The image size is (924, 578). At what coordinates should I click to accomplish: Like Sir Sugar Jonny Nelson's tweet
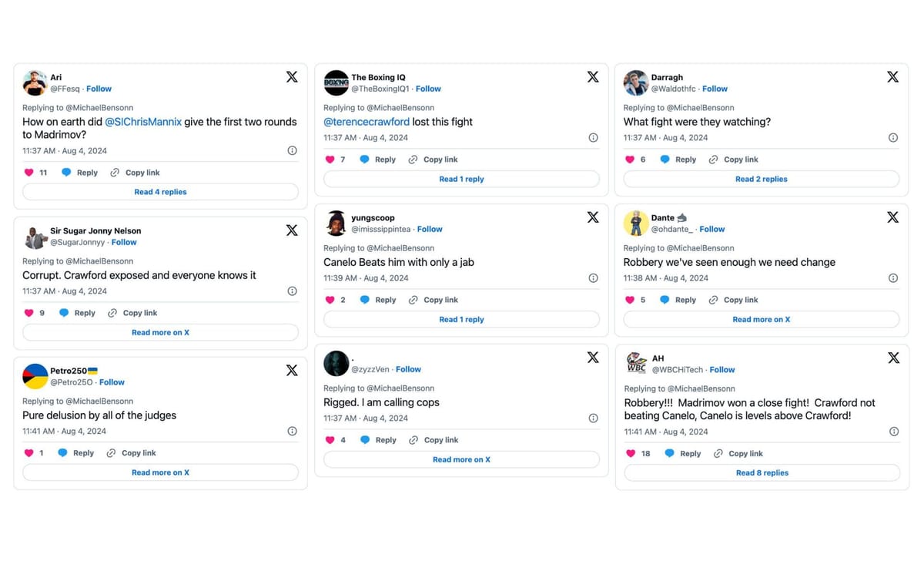pyautogui.click(x=29, y=313)
